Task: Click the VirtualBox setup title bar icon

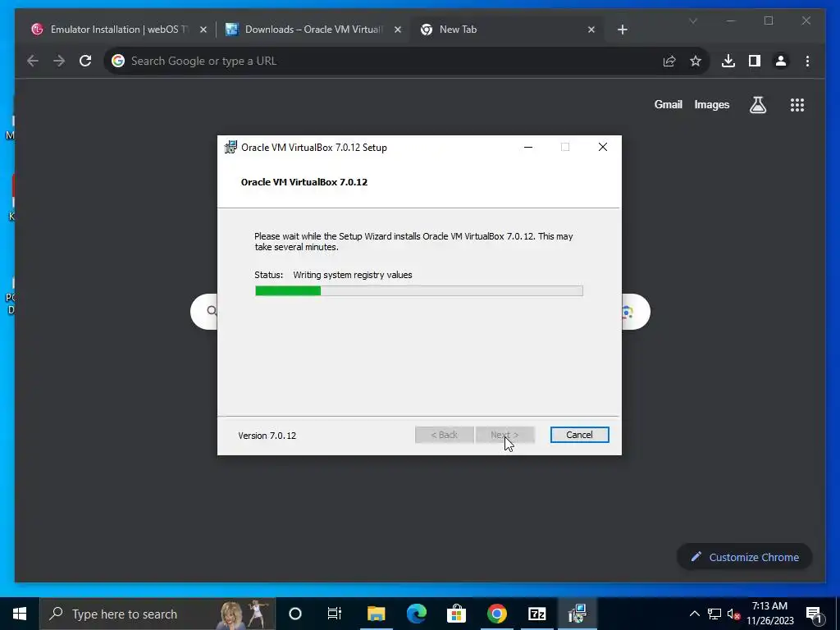Action: click(x=231, y=148)
